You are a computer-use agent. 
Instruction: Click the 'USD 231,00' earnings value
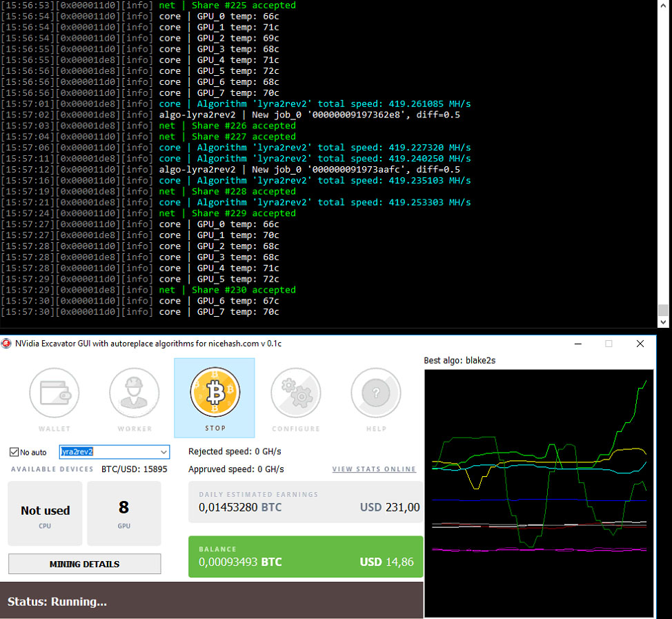click(x=390, y=507)
